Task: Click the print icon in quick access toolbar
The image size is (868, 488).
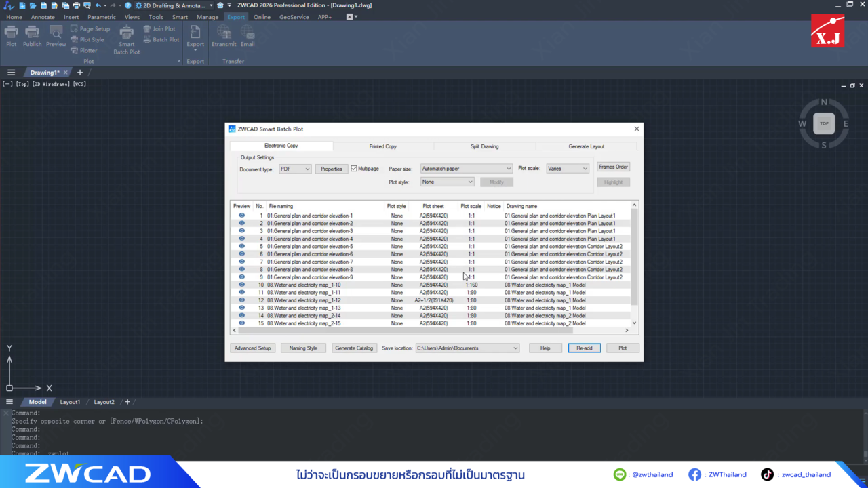Action: [76, 5]
